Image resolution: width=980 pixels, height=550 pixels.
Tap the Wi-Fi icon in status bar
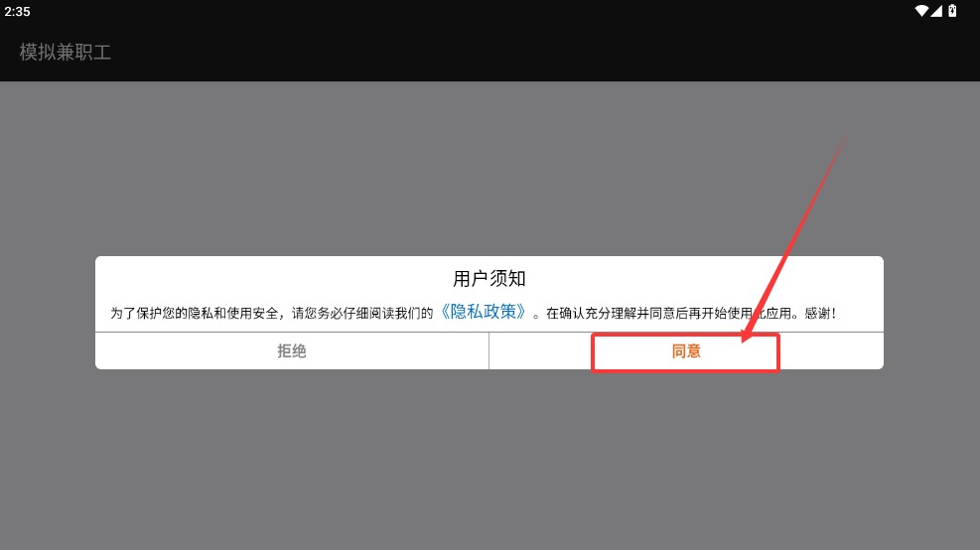(921, 11)
